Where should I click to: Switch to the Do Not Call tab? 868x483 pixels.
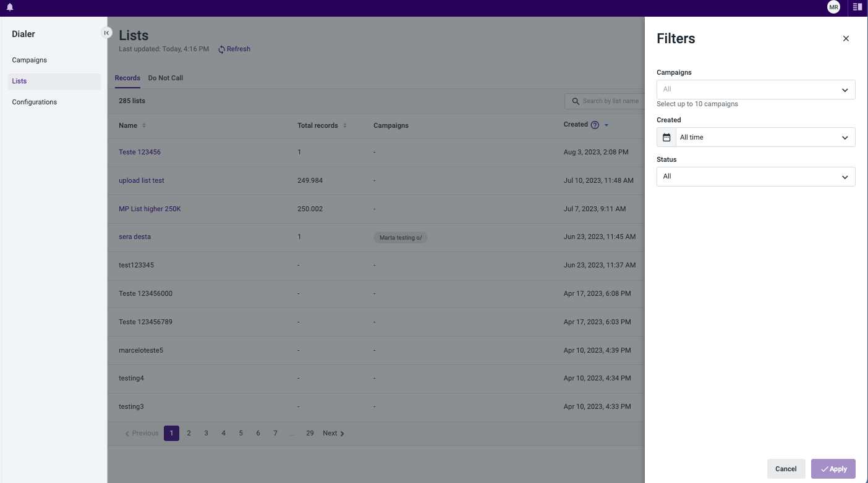point(166,78)
